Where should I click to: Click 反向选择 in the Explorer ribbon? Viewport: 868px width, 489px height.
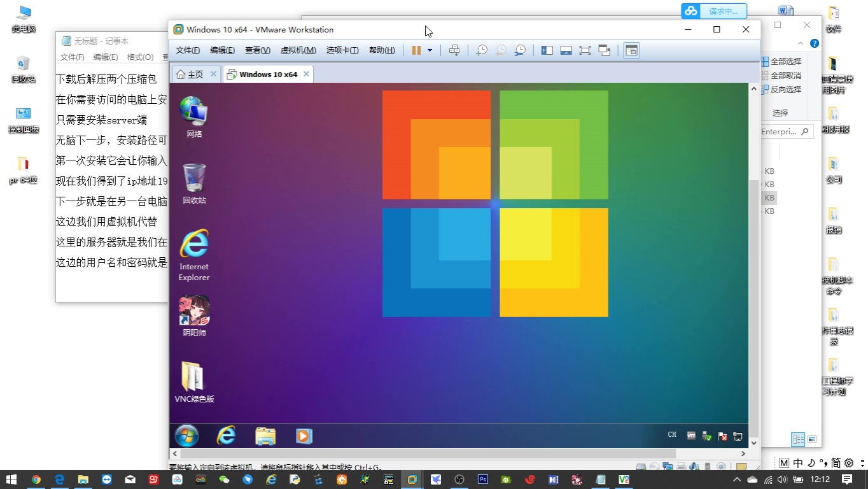tap(781, 90)
